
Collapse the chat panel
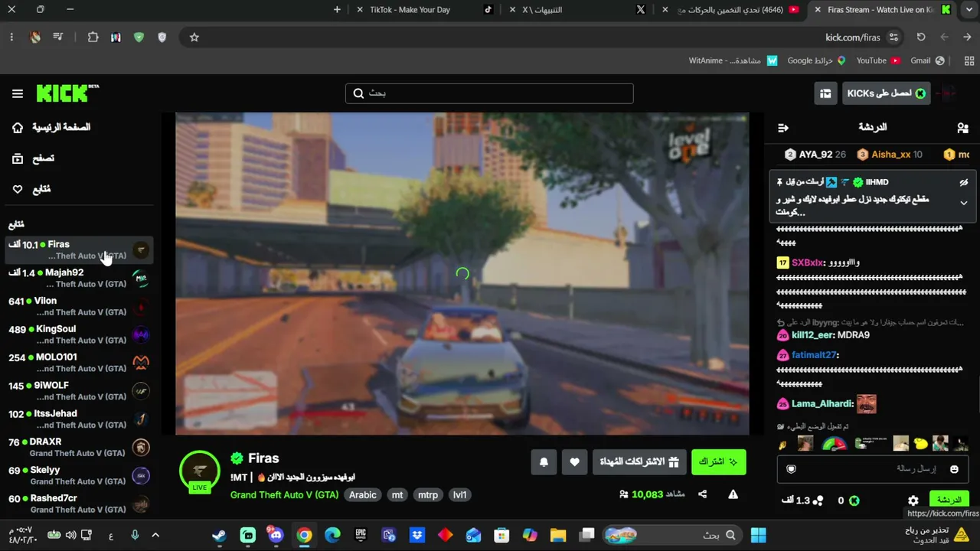click(782, 128)
